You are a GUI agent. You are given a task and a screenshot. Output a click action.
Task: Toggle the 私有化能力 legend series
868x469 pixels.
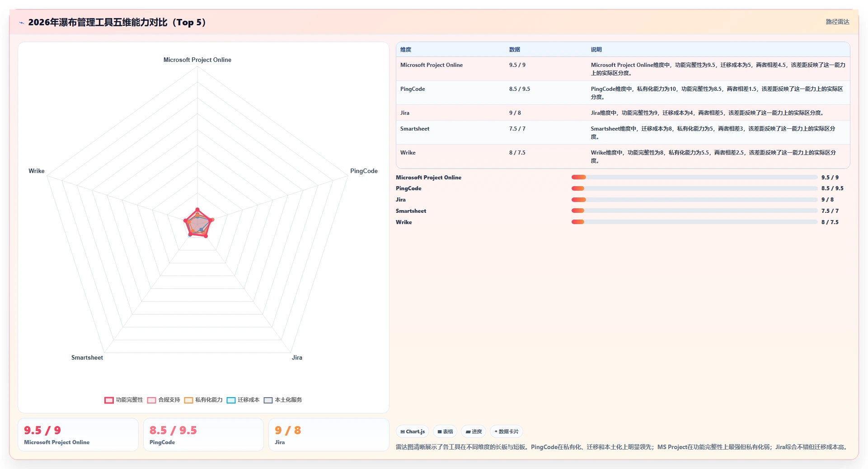point(203,400)
